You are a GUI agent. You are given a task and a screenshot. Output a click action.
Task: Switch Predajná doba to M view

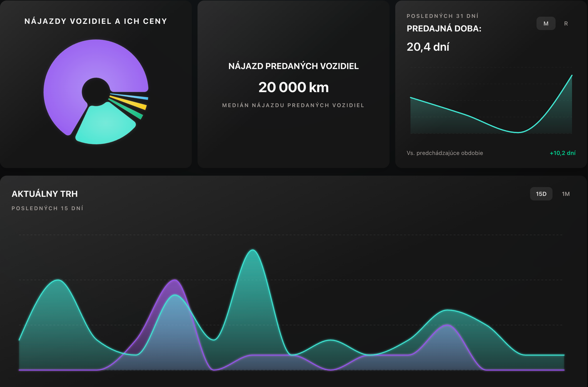tap(546, 23)
